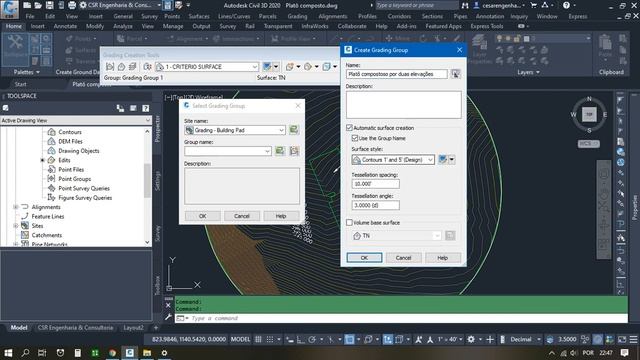Open the Surface style dropdown
Viewport: 640px width, 360px height.
(430, 160)
